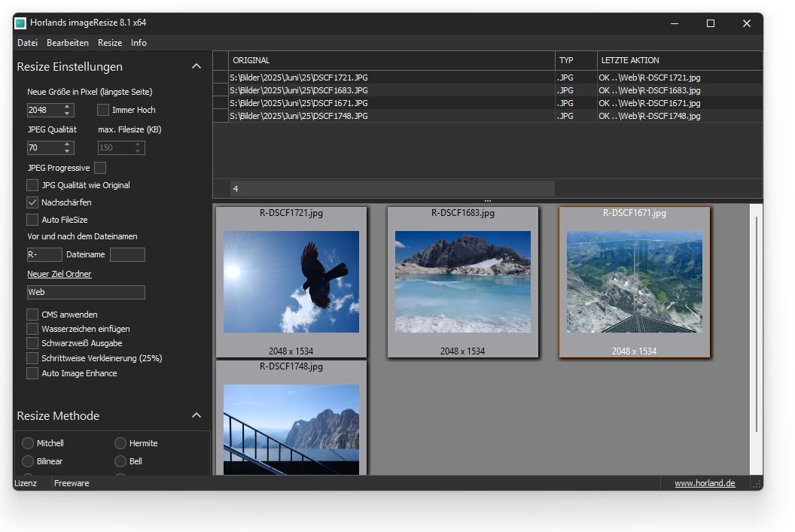The image size is (795, 532).
Task: Enable the Immer Hoch checkbox
Action: [x=103, y=110]
